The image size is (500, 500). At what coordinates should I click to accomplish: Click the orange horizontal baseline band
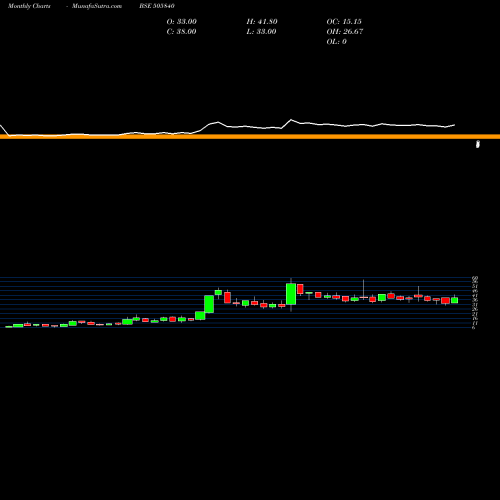coord(250,137)
